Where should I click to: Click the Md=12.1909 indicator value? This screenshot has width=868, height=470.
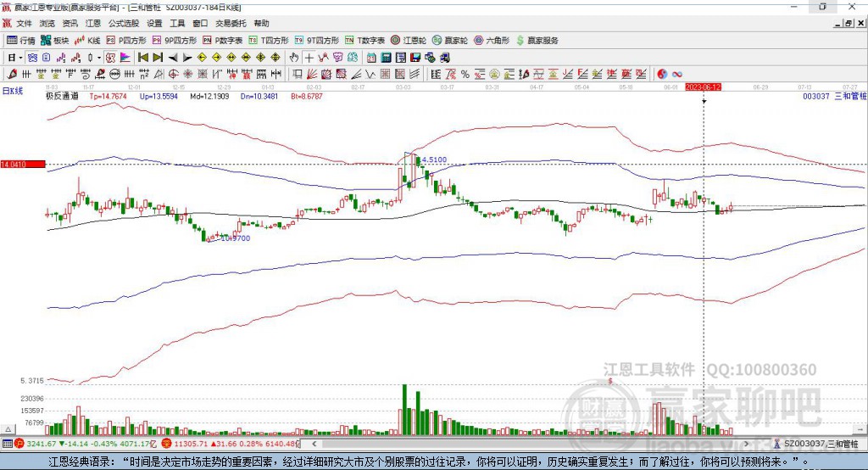pyautogui.click(x=209, y=96)
